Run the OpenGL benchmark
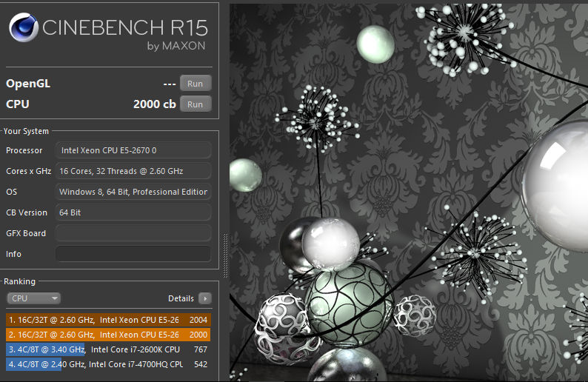The image size is (588, 382). tap(195, 84)
